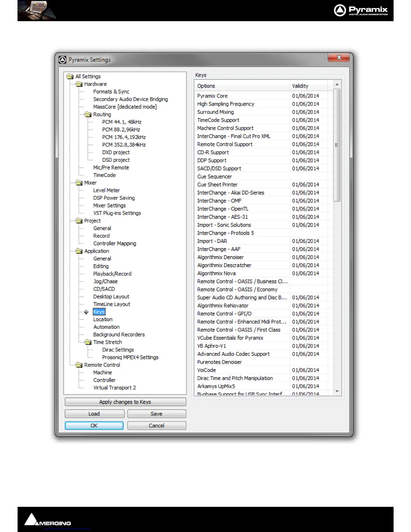Open Prosoniq MPEX4 Settings
Image resolution: width=411 pixels, height=532 pixels.
130,358
